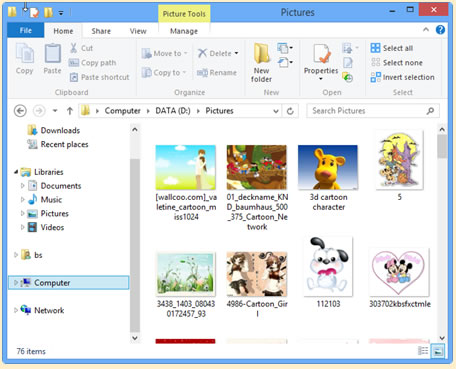Click the navigation pane scroll up arrow
The width and height of the screenshot is (456, 369).
[135, 129]
